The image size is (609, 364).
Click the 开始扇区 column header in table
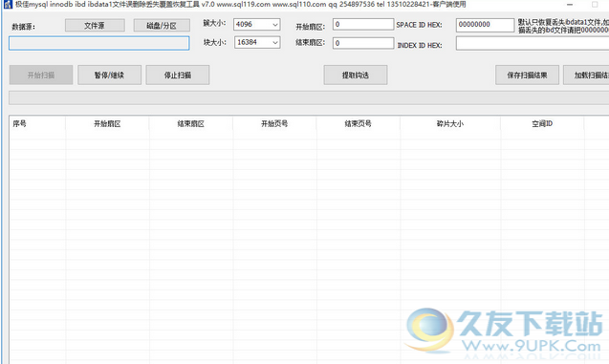[107, 124]
